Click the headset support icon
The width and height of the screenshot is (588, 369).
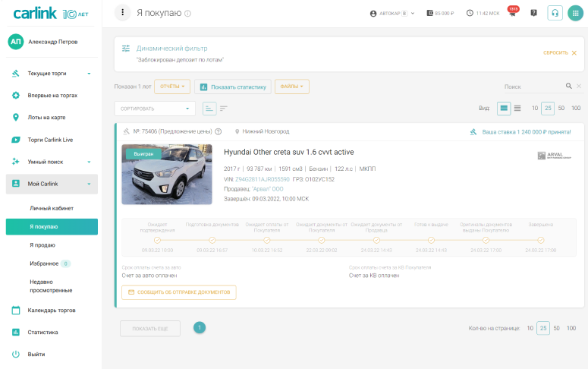555,13
